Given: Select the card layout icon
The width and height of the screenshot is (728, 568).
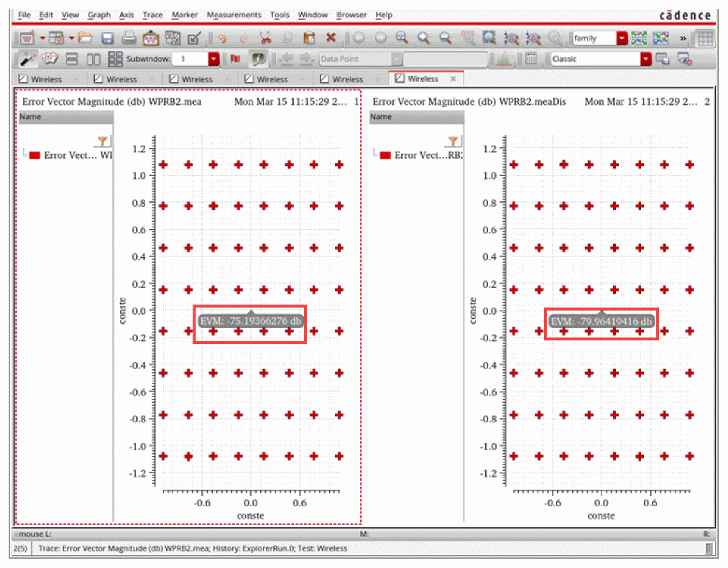Looking at the screenshot, I should [x=50, y=59].
